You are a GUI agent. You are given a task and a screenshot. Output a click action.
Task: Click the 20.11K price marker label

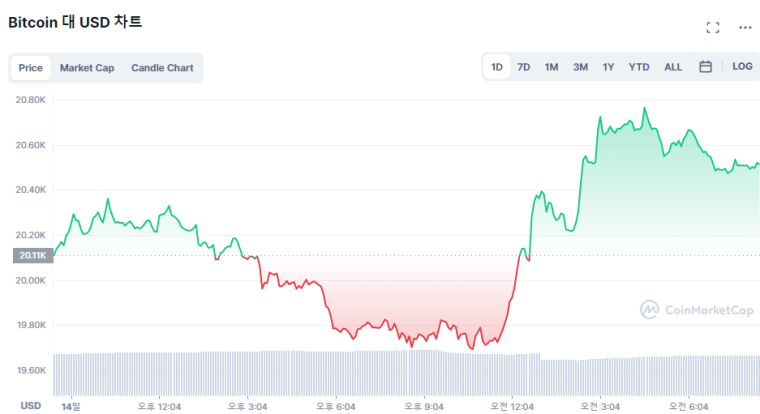[28, 255]
